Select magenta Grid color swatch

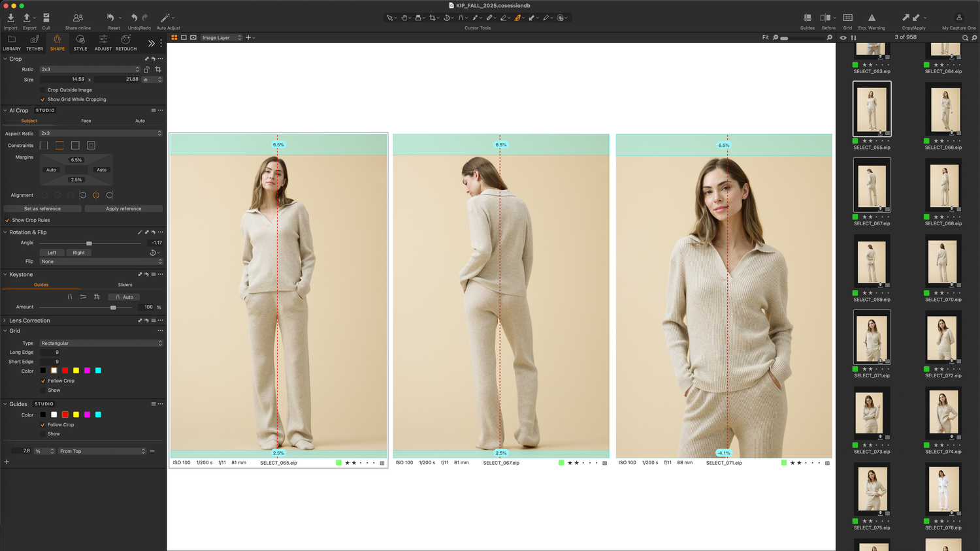point(87,370)
